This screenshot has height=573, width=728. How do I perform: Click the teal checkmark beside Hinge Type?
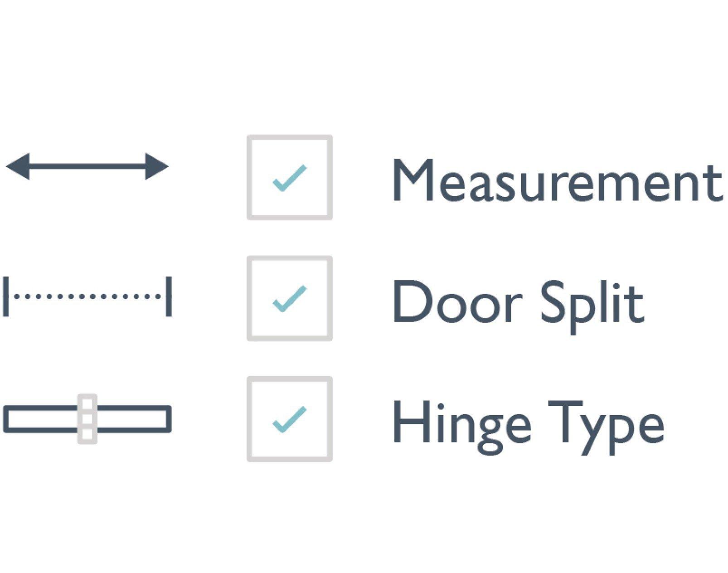click(x=290, y=420)
